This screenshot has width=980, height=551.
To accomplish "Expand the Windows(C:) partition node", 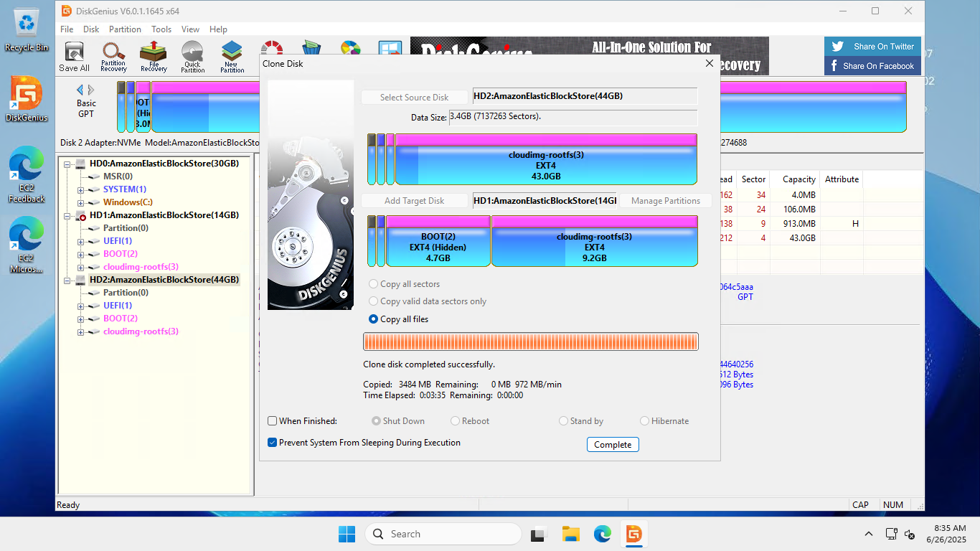I will point(81,202).
